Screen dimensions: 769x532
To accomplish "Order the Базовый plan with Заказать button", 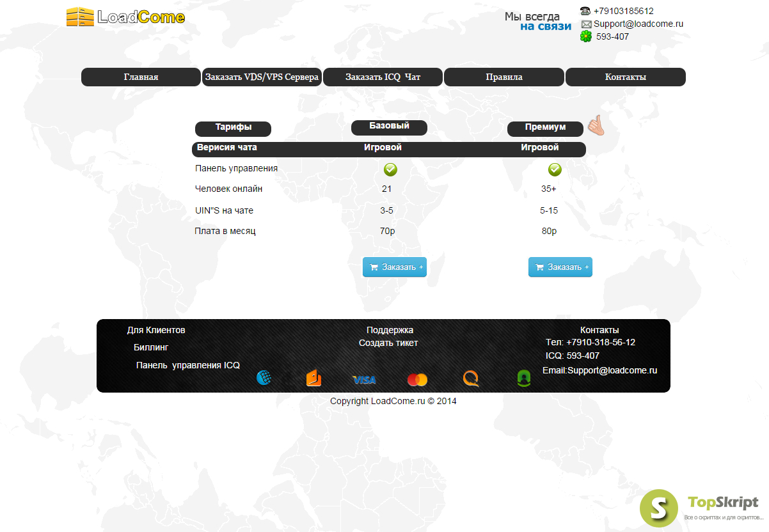I will point(395,267).
